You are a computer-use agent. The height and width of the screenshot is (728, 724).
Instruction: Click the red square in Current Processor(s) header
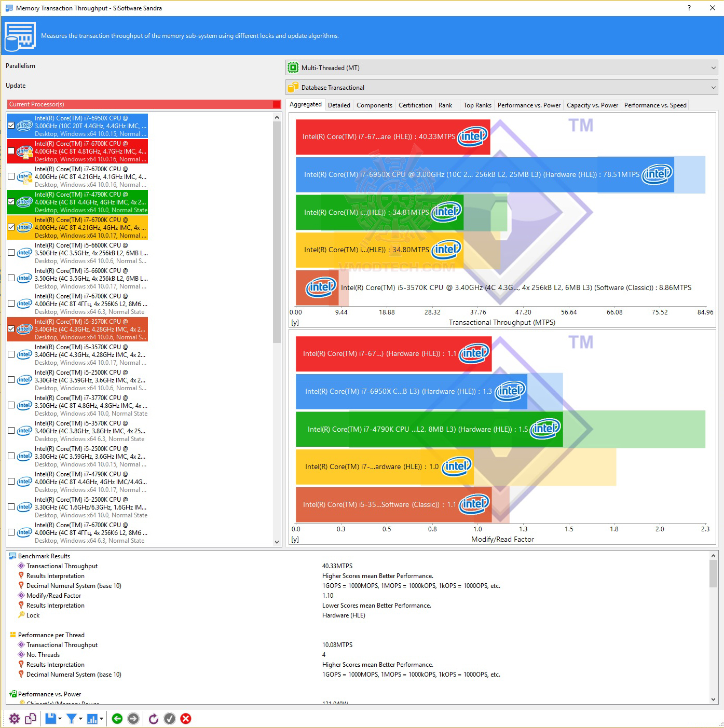point(277,104)
